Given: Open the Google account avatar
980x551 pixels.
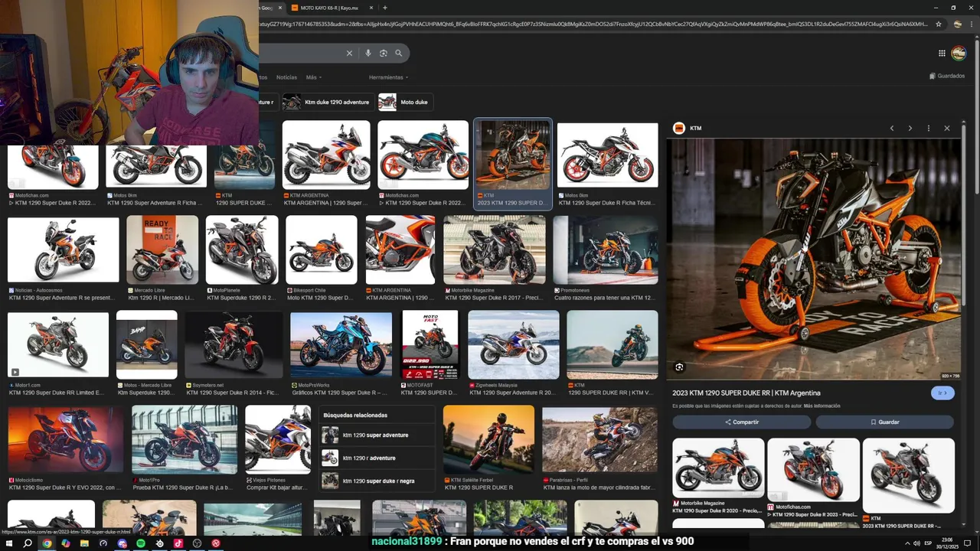Looking at the screenshot, I should pos(959,53).
